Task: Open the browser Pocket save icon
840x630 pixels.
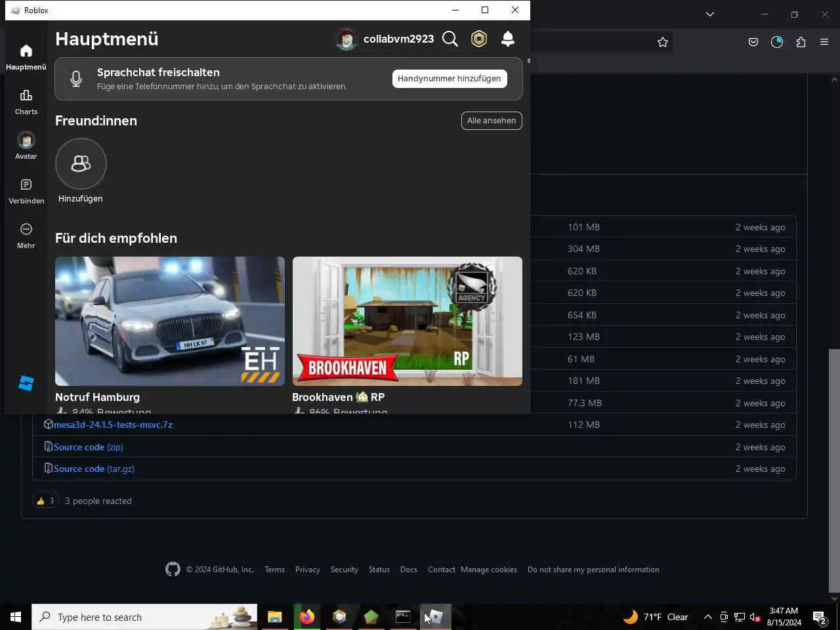Action: [x=753, y=42]
